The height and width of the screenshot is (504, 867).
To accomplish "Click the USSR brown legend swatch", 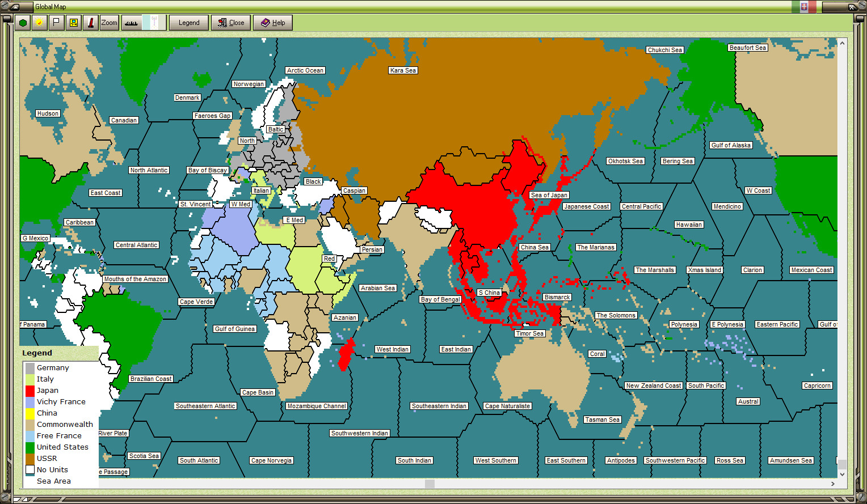I will tap(30, 459).
